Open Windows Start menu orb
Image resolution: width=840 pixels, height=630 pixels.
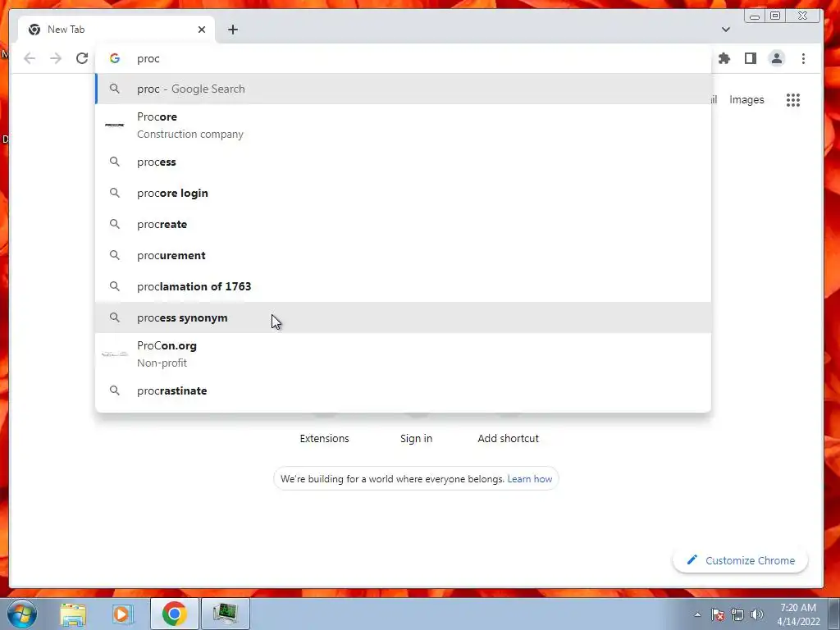pyautogui.click(x=22, y=614)
